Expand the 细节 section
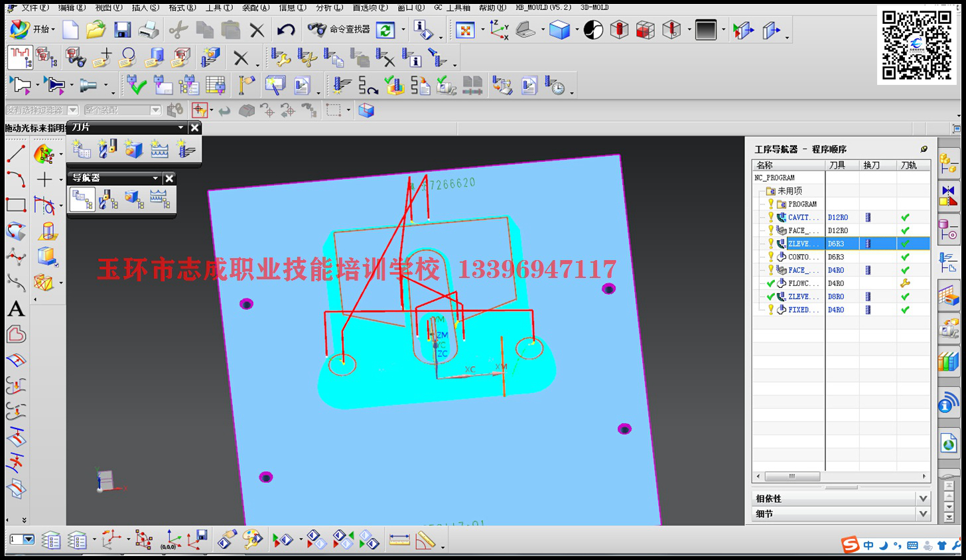The width and height of the screenshot is (966, 560). [x=923, y=514]
